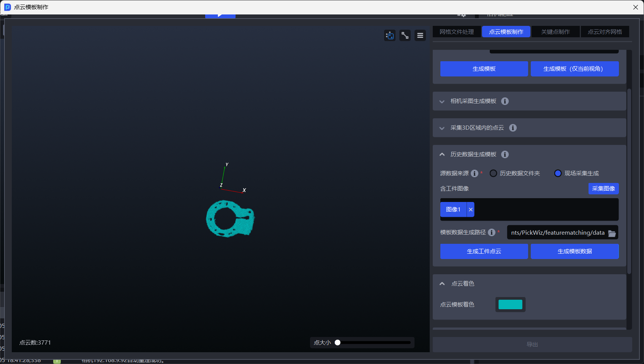Open the 关键点制作 tab
Image resolution: width=644 pixels, height=364 pixels.
tap(555, 32)
